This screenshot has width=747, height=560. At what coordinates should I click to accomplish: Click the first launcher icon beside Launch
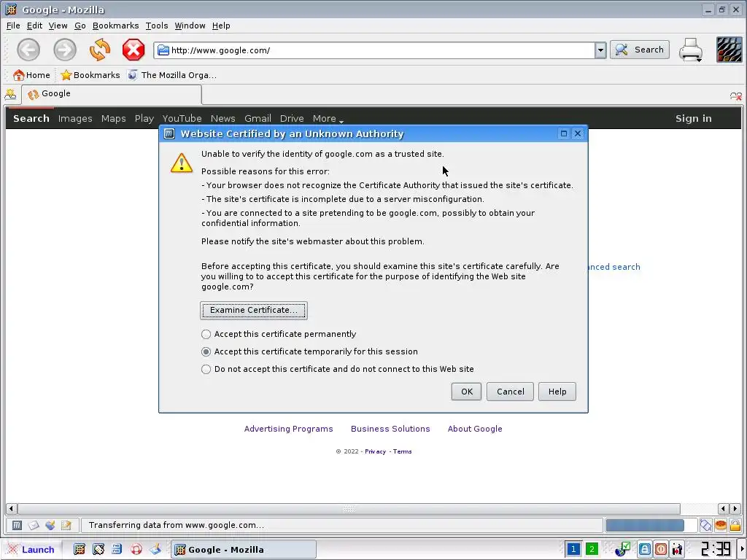pos(80,550)
